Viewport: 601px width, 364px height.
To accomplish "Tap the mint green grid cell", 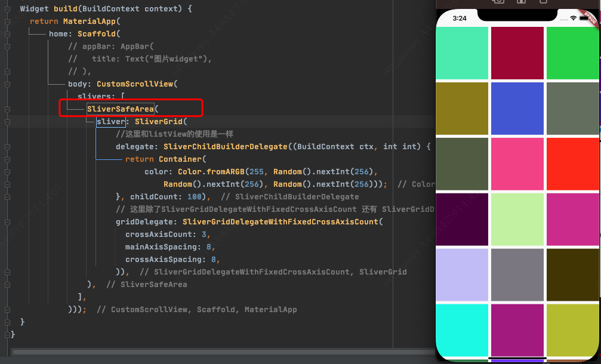I will point(462,53).
